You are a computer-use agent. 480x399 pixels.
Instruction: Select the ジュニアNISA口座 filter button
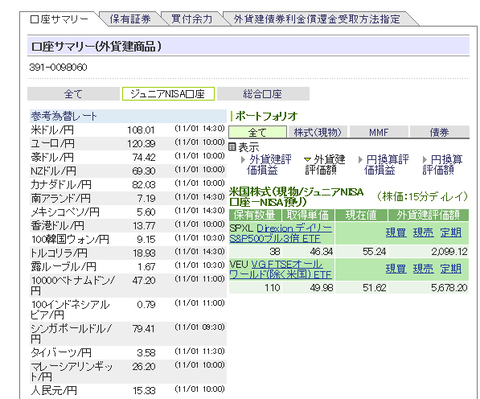point(168,94)
